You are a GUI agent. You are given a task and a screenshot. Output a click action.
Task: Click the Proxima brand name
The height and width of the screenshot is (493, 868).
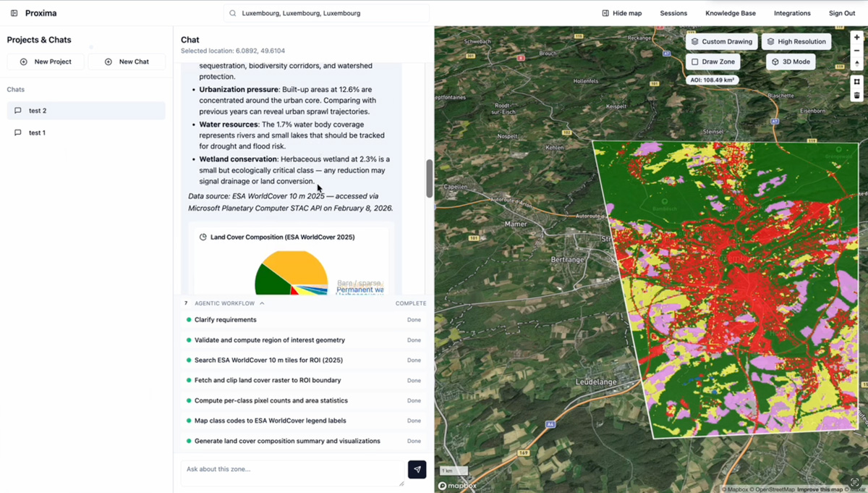pos(41,13)
